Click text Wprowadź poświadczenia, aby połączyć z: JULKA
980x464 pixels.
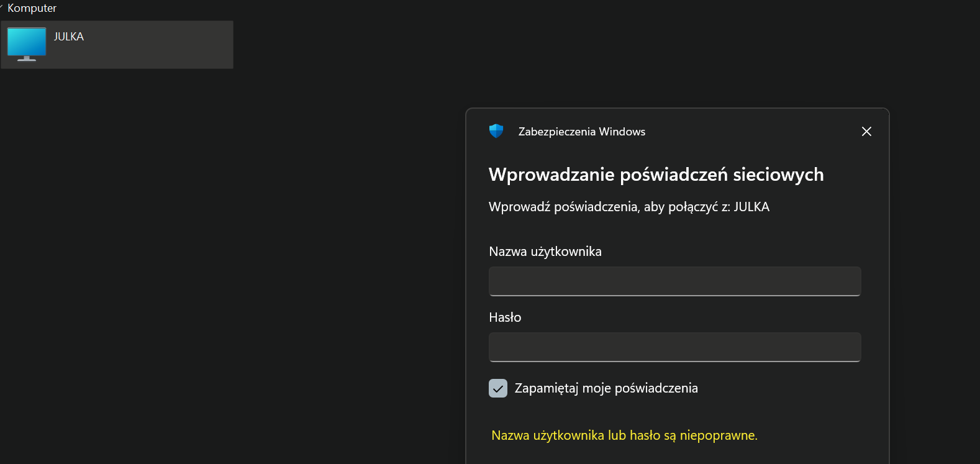[629, 207]
